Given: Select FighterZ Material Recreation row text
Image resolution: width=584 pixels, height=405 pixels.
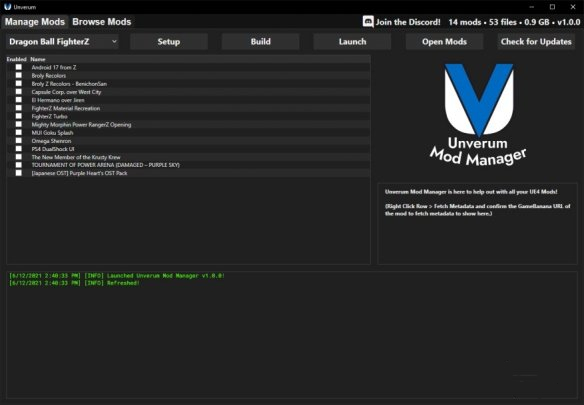Looking at the screenshot, I should coord(66,108).
